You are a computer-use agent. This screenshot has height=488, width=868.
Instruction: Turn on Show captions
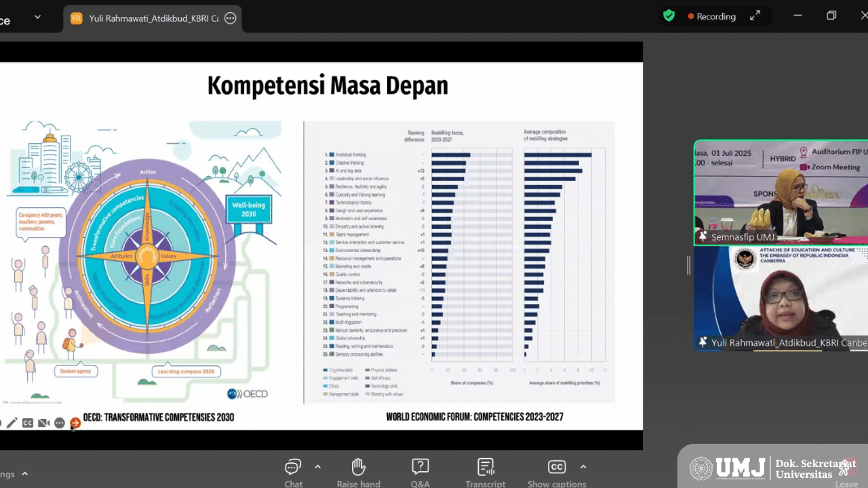tap(557, 472)
